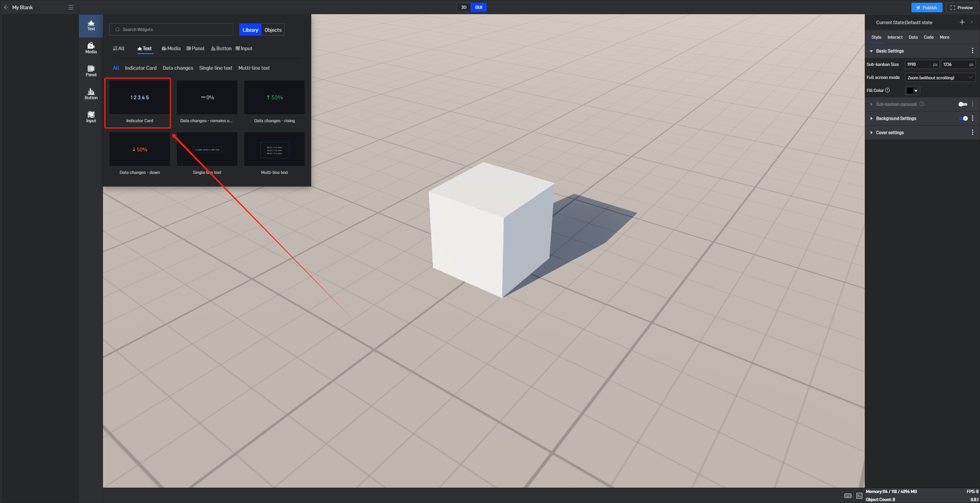Open the Style tab
The width and height of the screenshot is (980, 503).
[876, 37]
